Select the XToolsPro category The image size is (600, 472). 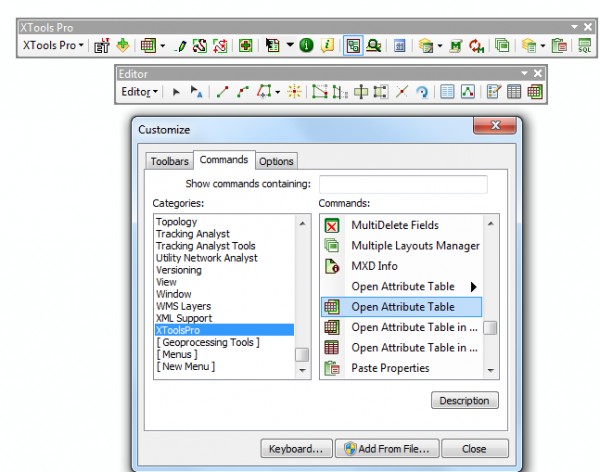pos(224,330)
